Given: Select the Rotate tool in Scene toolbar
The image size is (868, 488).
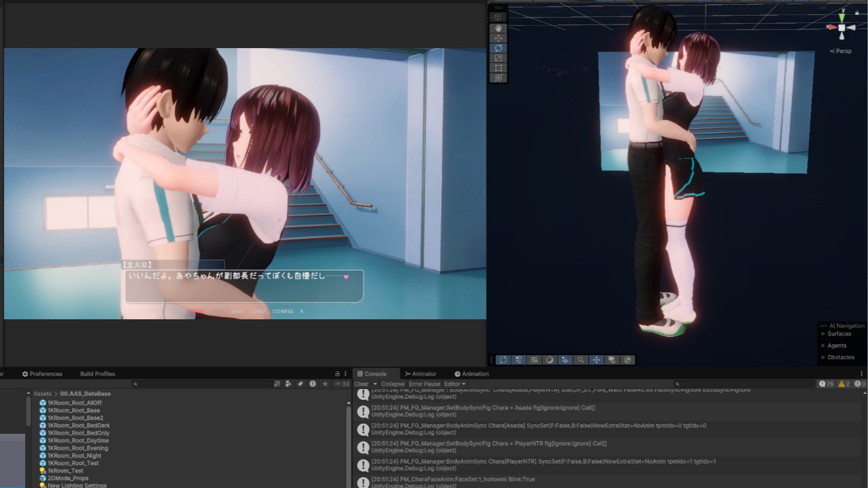Looking at the screenshot, I should click(x=498, y=48).
